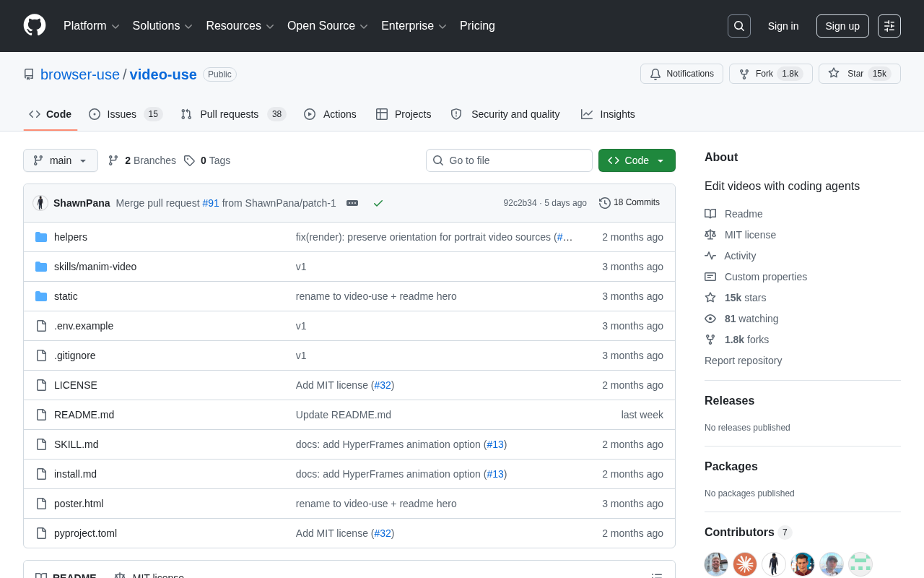Expand the Open Source menu

[x=328, y=26]
